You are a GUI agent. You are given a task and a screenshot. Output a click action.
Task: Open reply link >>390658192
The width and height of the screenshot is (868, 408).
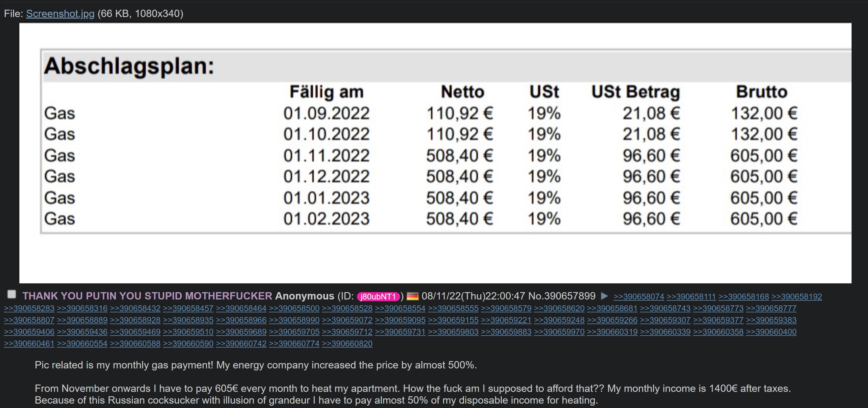pyautogui.click(x=797, y=297)
